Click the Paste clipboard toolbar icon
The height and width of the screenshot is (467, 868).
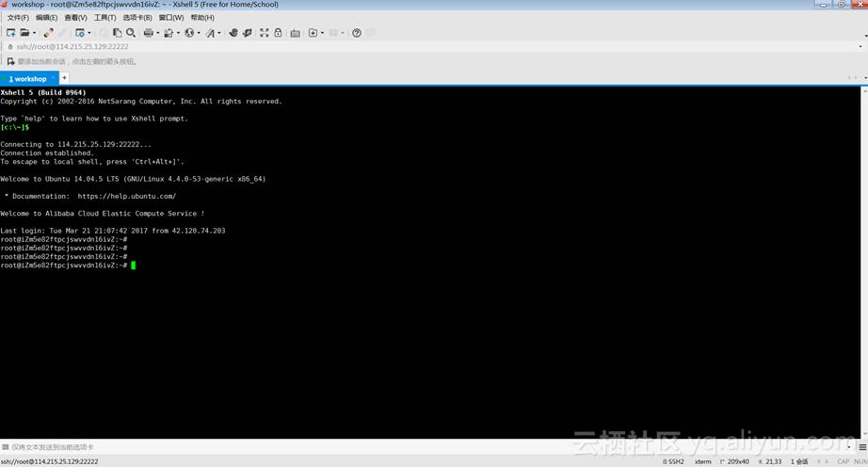click(117, 33)
